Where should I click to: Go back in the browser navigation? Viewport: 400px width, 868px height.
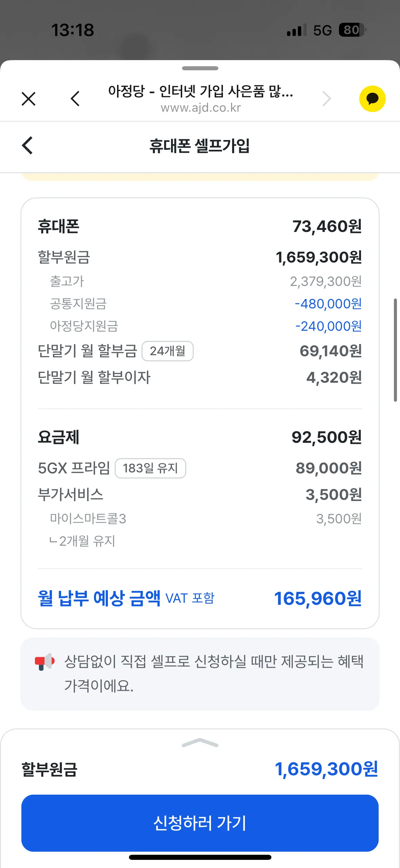pos(75,99)
